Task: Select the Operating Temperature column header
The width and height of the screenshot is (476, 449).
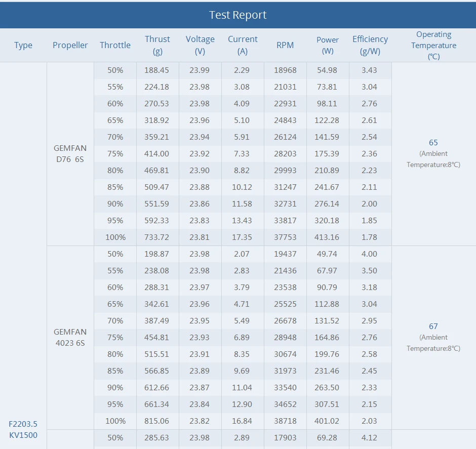Action: (433, 45)
